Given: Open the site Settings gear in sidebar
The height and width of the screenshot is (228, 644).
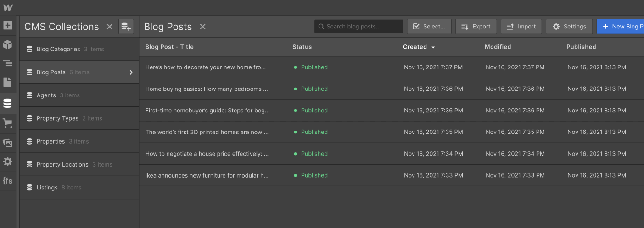Looking at the screenshot, I should click(x=8, y=161).
